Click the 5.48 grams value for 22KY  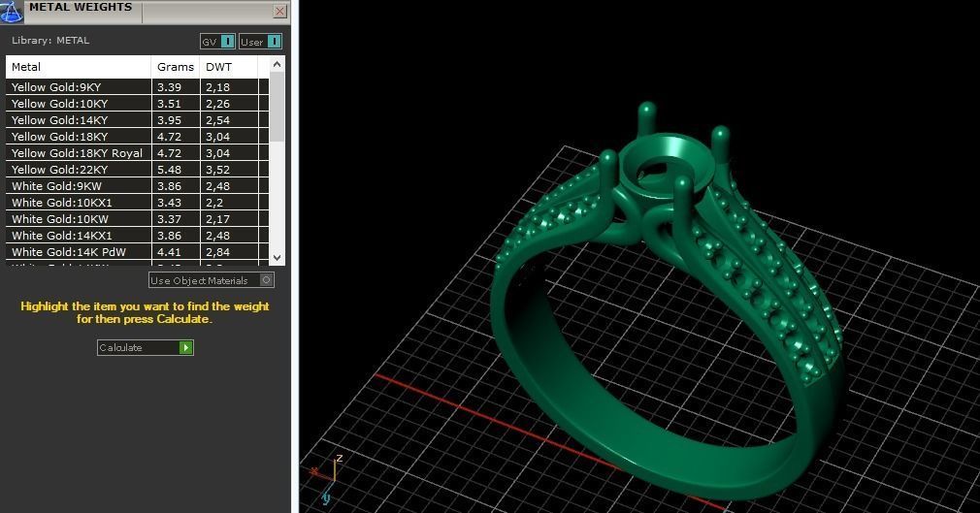click(x=170, y=170)
